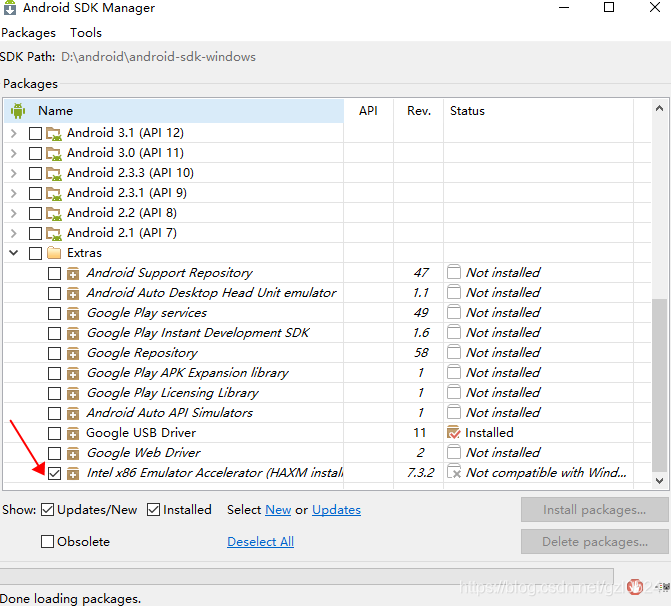Check the Android 2.2 (API 8) checkbox
The height and width of the screenshot is (606, 671).
35,213
